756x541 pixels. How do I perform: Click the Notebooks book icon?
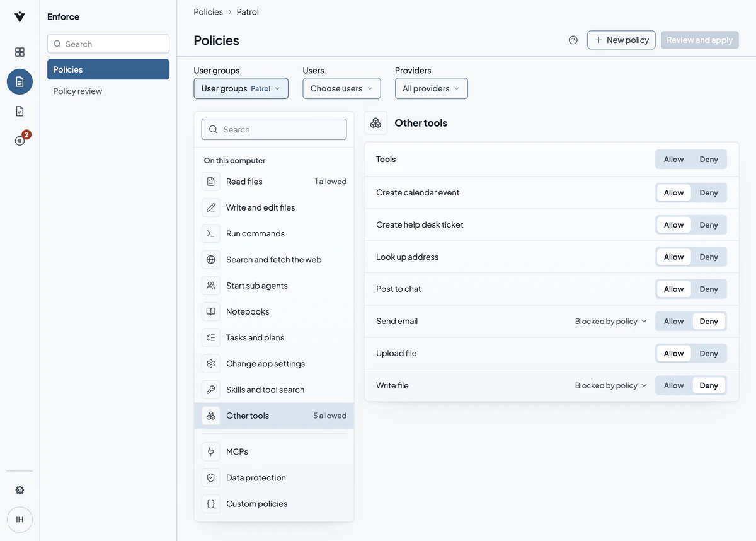(x=211, y=311)
